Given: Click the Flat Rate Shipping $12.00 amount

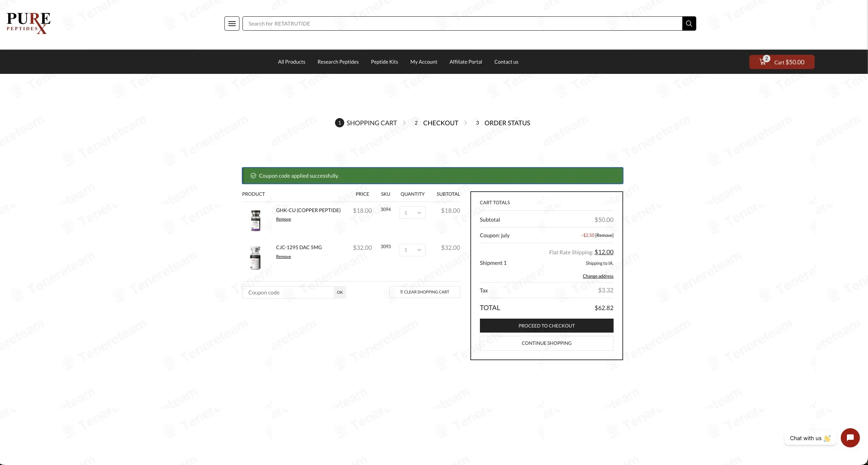Looking at the screenshot, I should click(604, 252).
